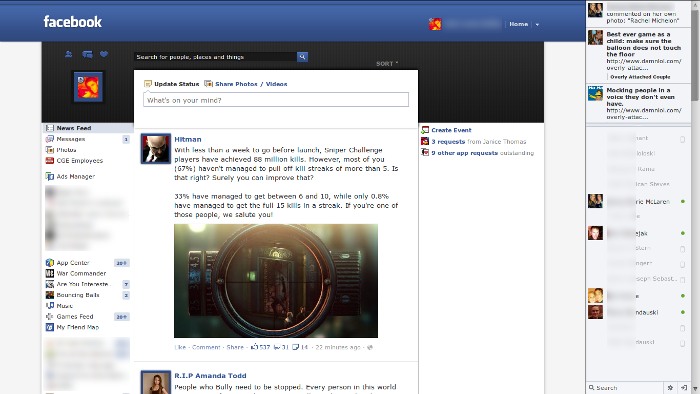Click small profile picture in top bar

pos(435,24)
